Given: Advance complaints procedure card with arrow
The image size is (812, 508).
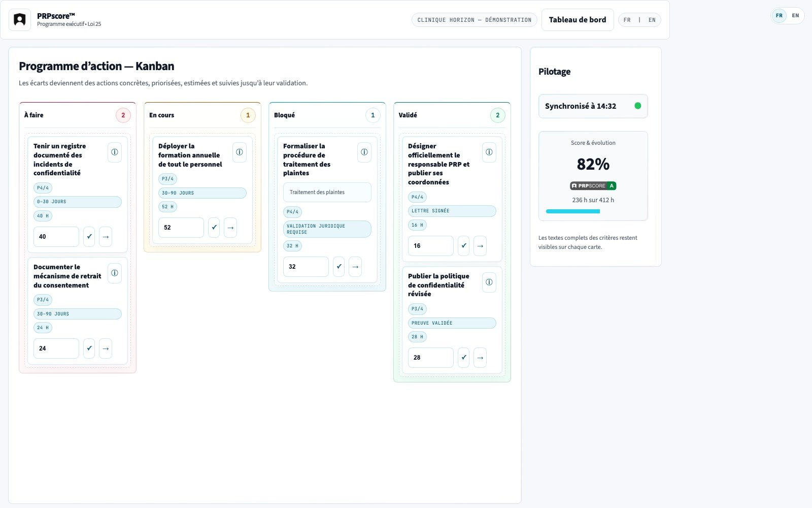Looking at the screenshot, I should [x=355, y=267].
